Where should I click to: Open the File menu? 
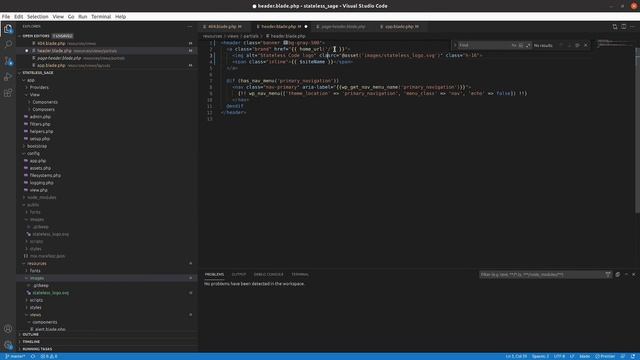tap(6, 17)
